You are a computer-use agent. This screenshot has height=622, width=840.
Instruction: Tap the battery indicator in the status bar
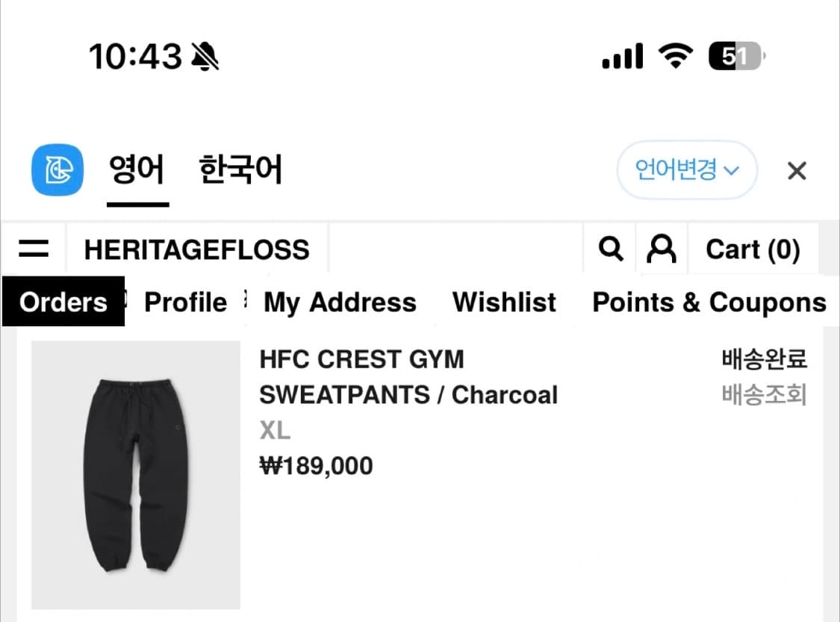[x=736, y=56]
